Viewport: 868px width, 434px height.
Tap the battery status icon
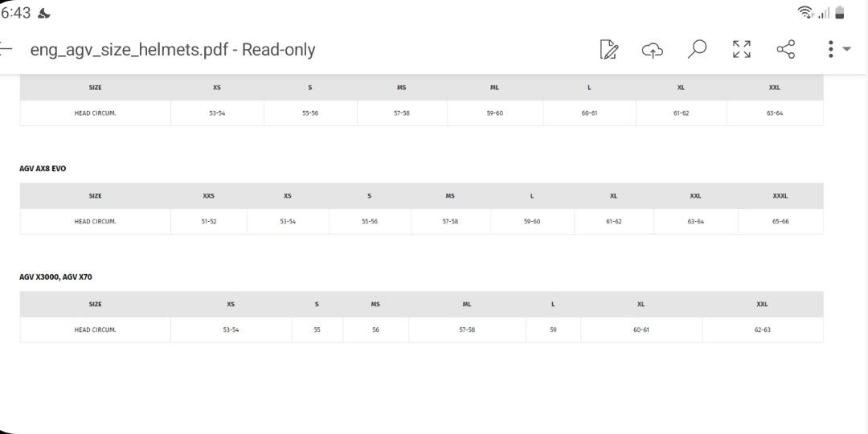point(840,12)
